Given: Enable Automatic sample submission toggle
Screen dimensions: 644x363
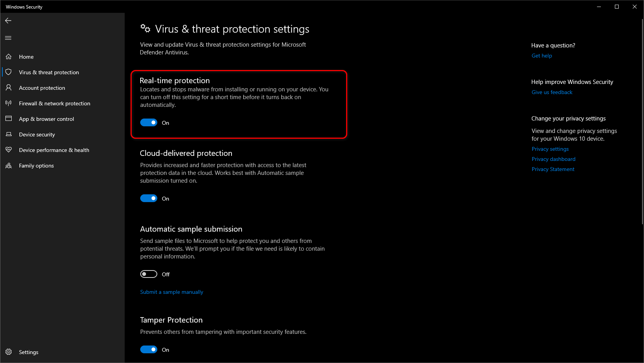Looking at the screenshot, I should click(x=149, y=274).
